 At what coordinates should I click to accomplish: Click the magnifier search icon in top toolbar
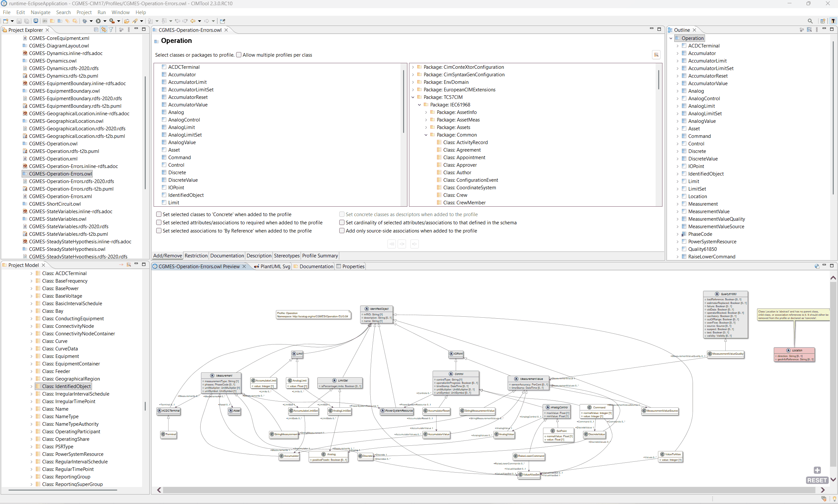(x=810, y=21)
